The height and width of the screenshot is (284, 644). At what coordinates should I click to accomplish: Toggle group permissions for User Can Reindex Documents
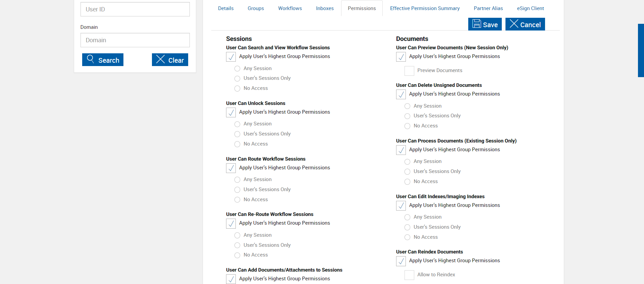tap(401, 261)
